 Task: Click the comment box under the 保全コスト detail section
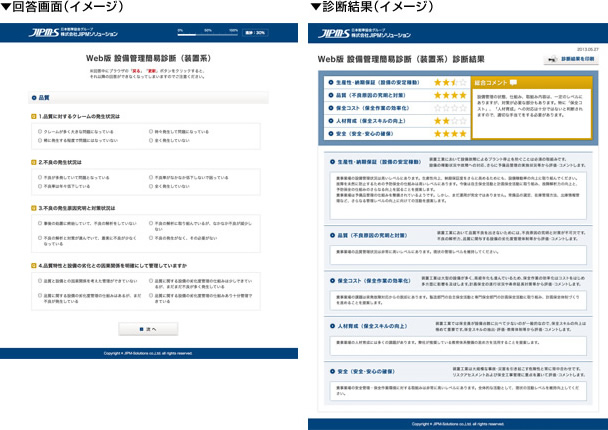point(458,300)
